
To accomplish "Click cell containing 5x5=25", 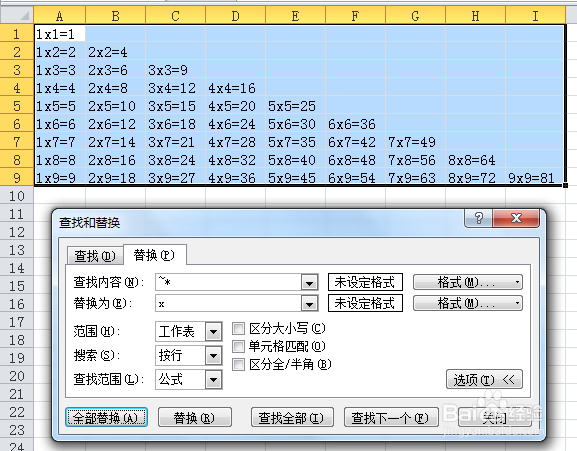I will click(x=295, y=106).
